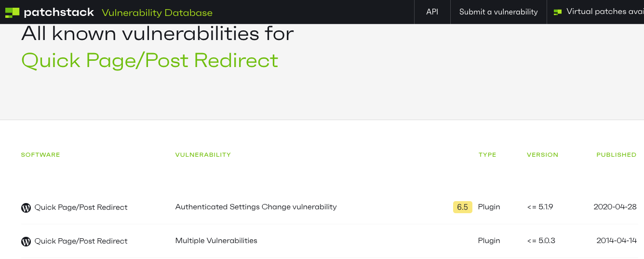
Task: Click the green Quick Page/Post Redirect heading
Action: [150, 61]
